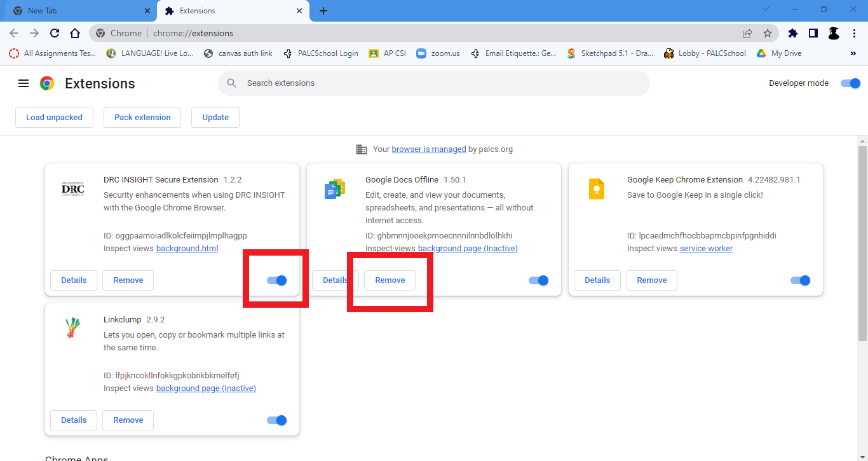
Task: Click the new tab plus button
Action: click(x=323, y=11)
